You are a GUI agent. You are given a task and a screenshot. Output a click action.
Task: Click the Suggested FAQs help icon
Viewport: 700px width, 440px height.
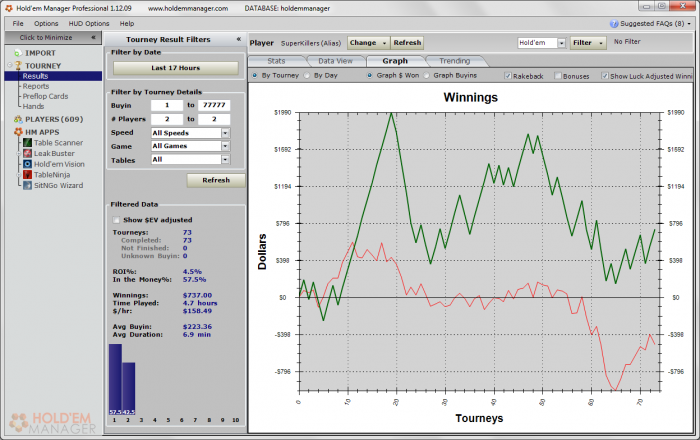click(614, 24)
